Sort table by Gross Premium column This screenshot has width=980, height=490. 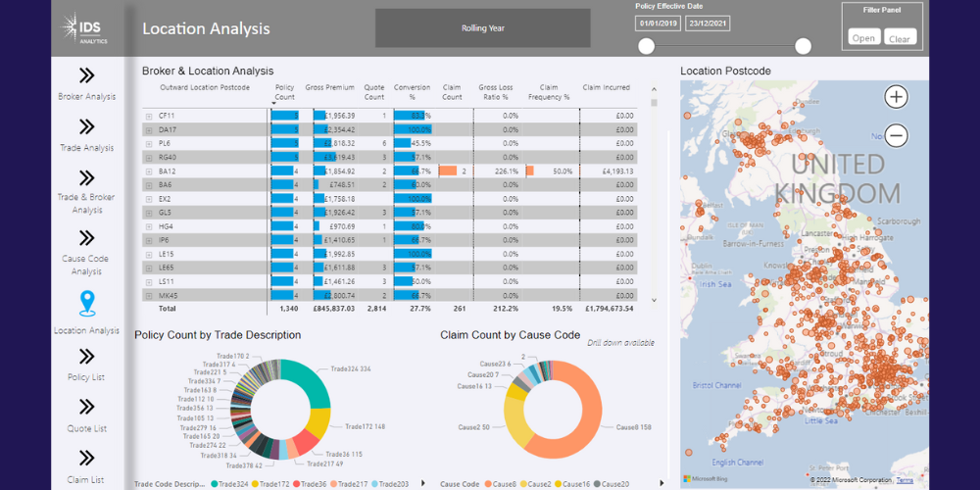click(x=329, y=88)
